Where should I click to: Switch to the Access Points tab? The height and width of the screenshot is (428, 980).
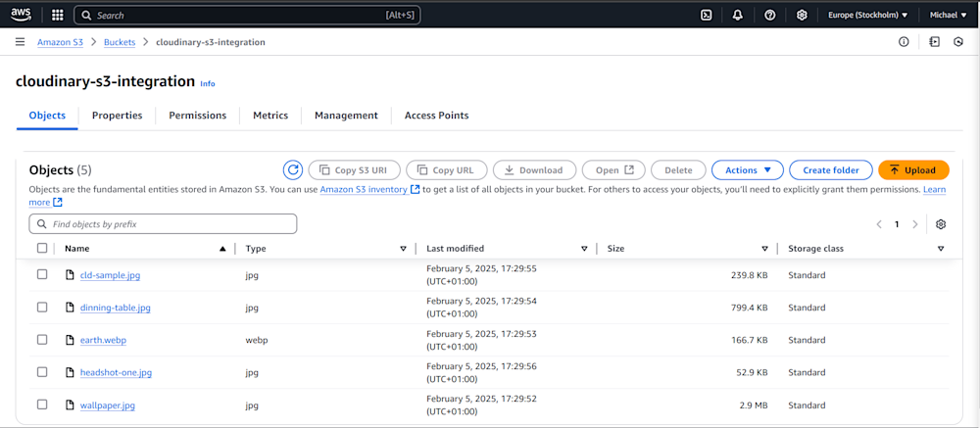click(x=436, y=116)
